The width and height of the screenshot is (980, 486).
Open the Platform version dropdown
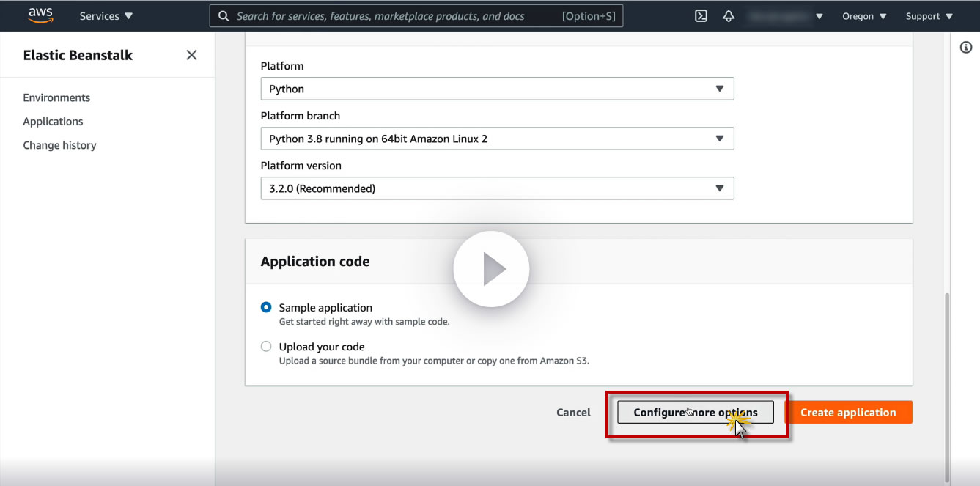pos(497,188)
